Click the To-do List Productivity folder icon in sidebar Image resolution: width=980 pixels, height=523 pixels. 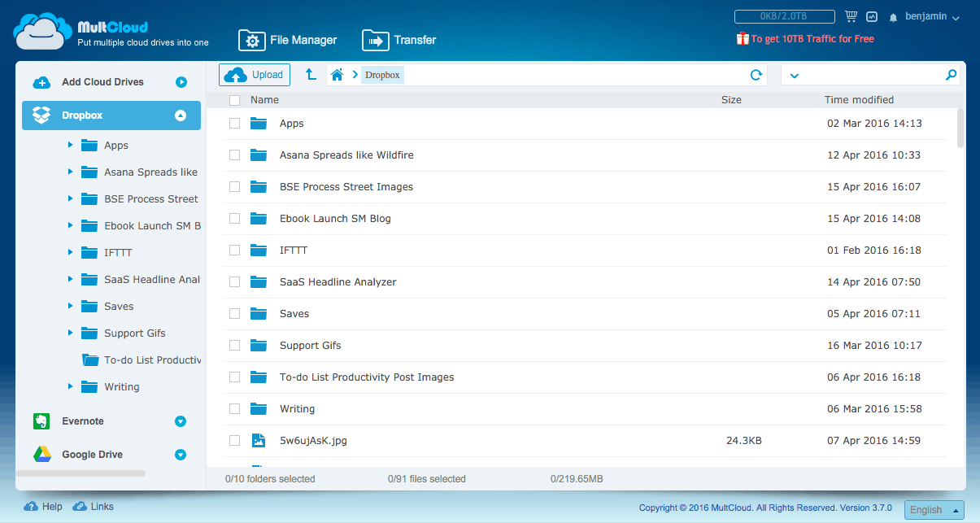(x=89, y=360)
